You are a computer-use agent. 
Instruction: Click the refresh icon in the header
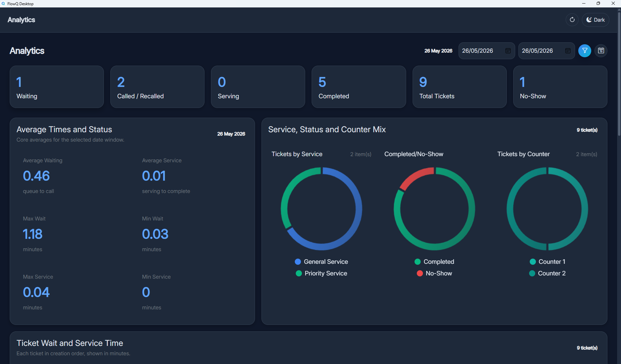pyautogui.click(x=572, y=20)
